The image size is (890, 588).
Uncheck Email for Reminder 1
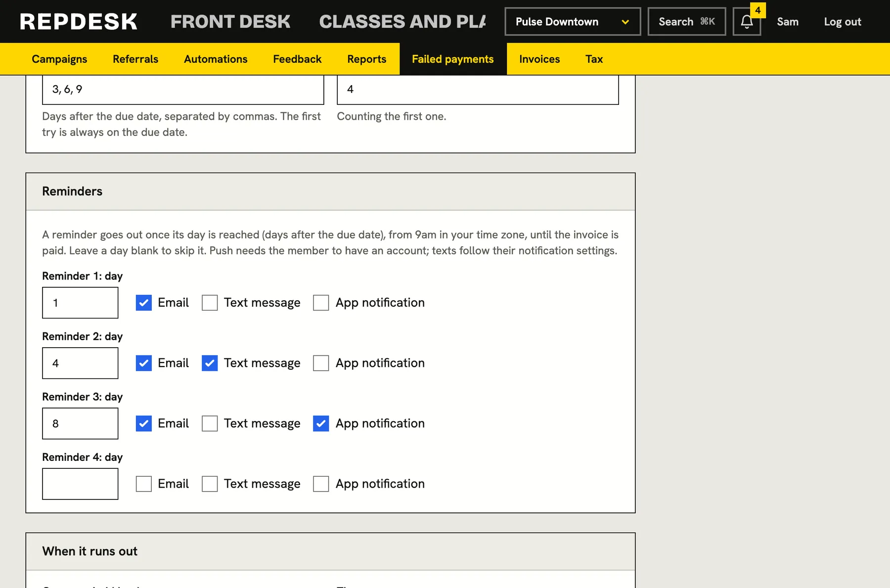144,303
